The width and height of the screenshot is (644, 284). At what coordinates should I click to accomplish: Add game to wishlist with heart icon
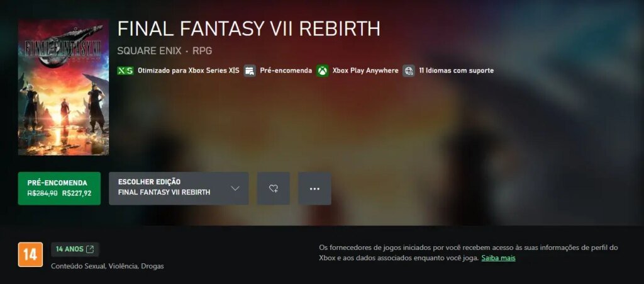[274, 188]
